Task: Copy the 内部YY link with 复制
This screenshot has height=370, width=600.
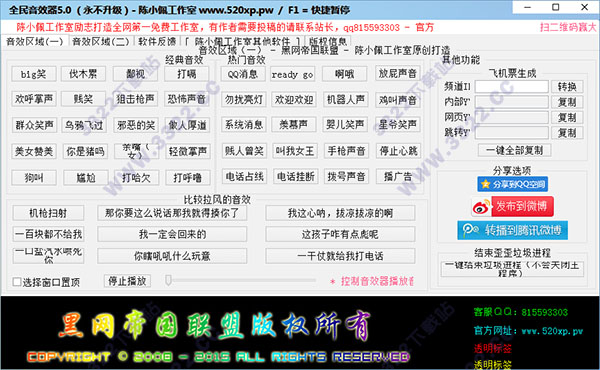Action: [x=567, y=102]
